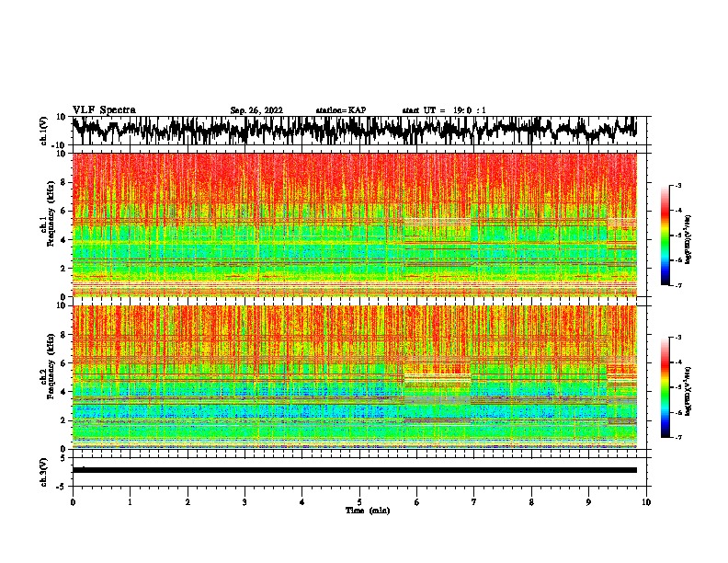Click the ch.1 "Frequency (kHz)" axis label
This screenshot has width=728, height=563.
(x=51, y=213)
